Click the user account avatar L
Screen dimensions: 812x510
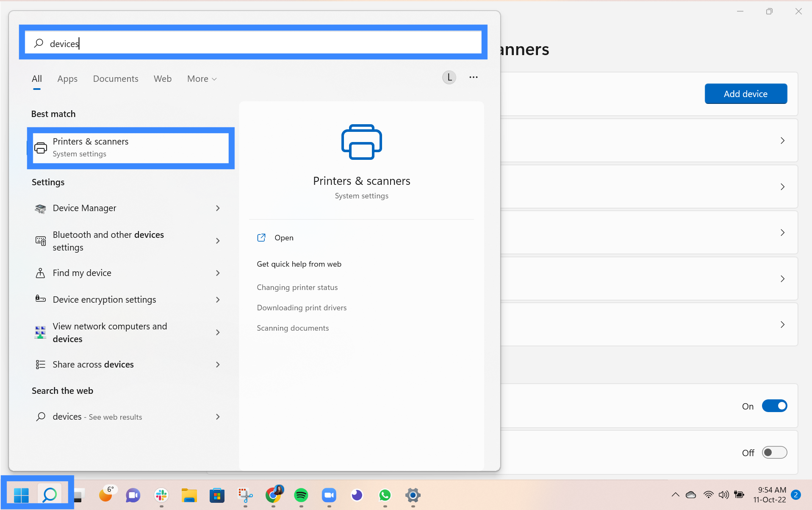pos(449,77)
